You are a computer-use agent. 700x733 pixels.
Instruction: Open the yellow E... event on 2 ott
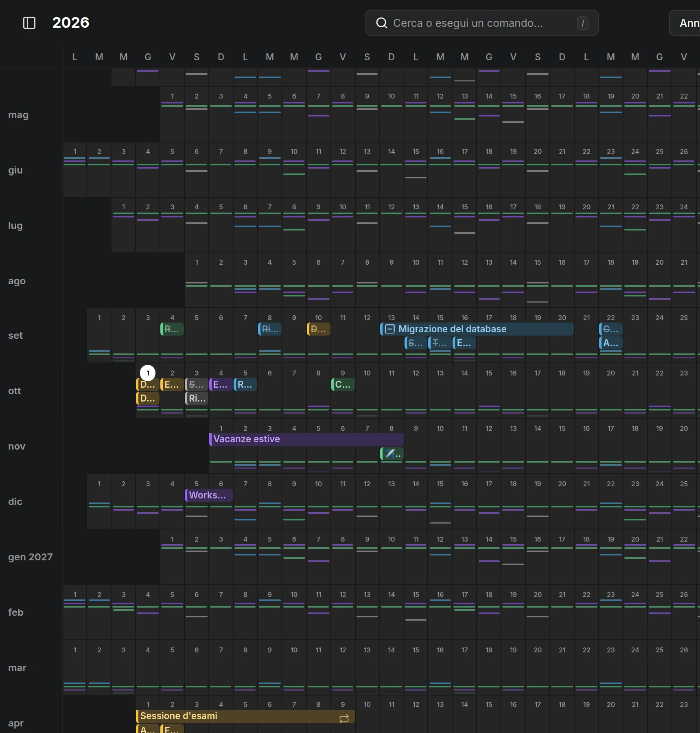(172, 384)
